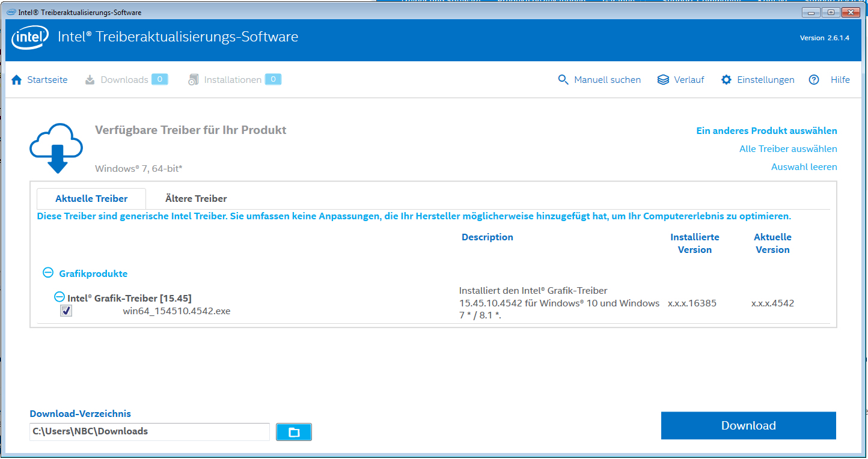The image size is (868, 459).
Task: Open the Startseite page
Action: tap(47, 80)
